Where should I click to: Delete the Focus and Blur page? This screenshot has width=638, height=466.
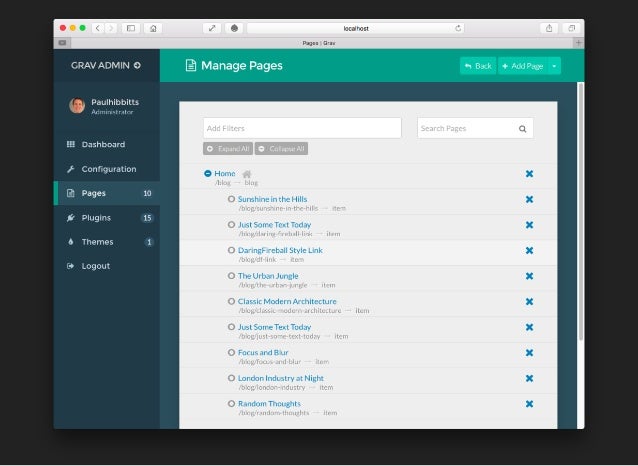[x=529, y=353]
